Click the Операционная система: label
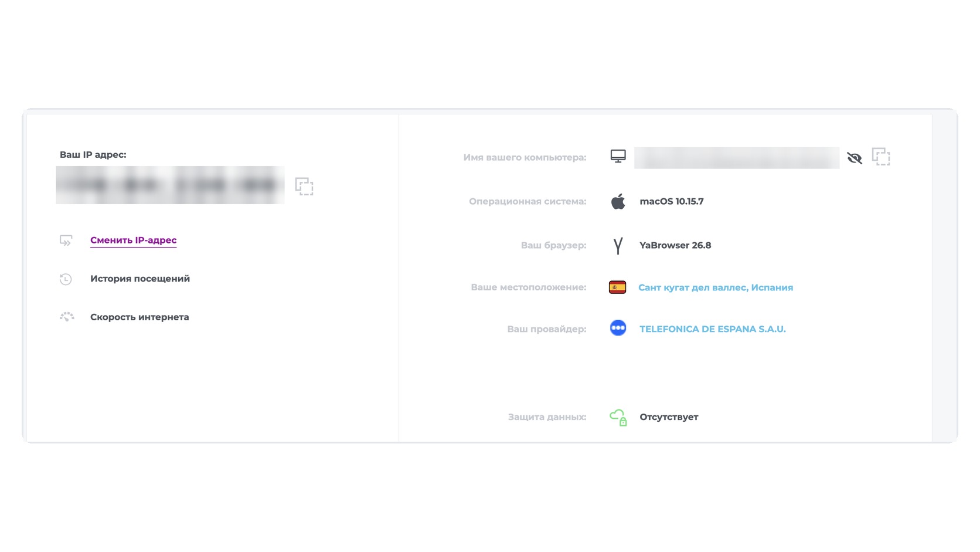980x552 pixels. 528,201
